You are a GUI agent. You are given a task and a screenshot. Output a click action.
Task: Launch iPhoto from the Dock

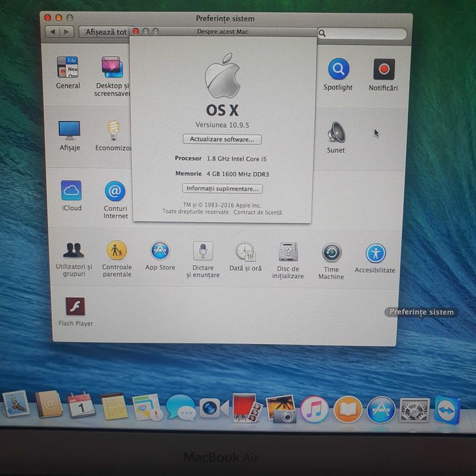pyautogui.click(x=281, y=409)
